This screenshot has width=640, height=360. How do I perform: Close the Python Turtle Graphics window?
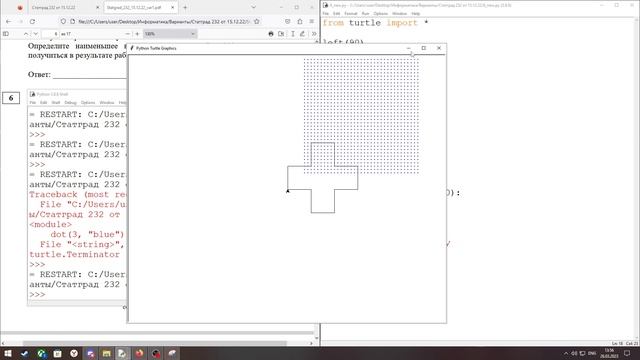[x=439, y=48]
